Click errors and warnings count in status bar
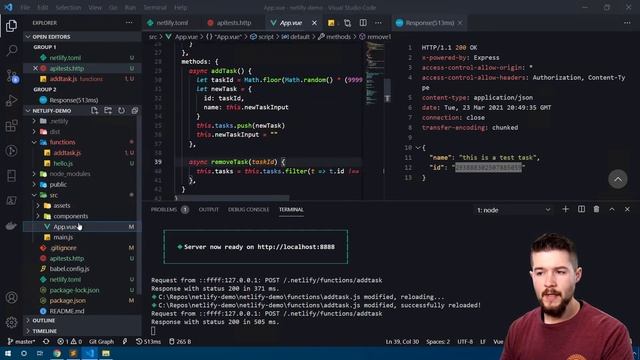Screen dimensions: 640x360 (x=69, y=342)
